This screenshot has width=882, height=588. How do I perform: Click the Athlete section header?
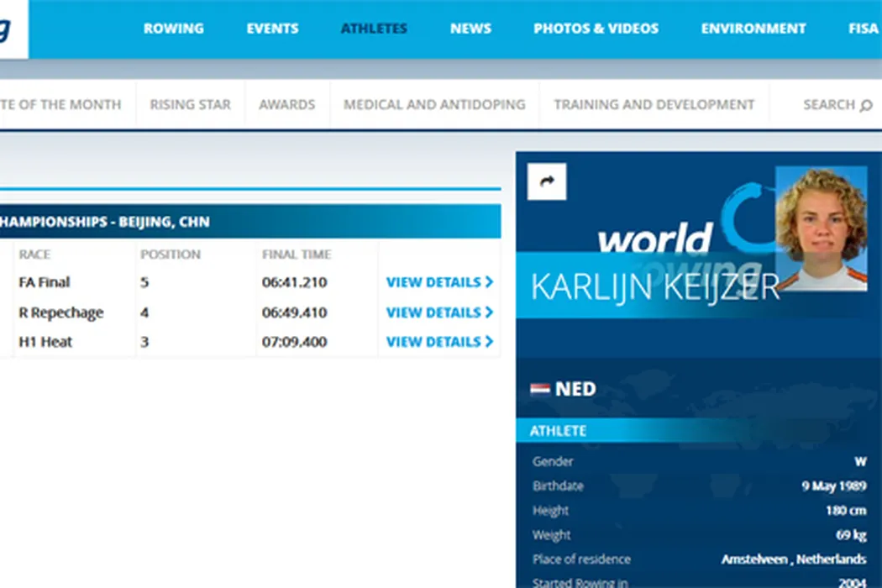tap(558, 431)
